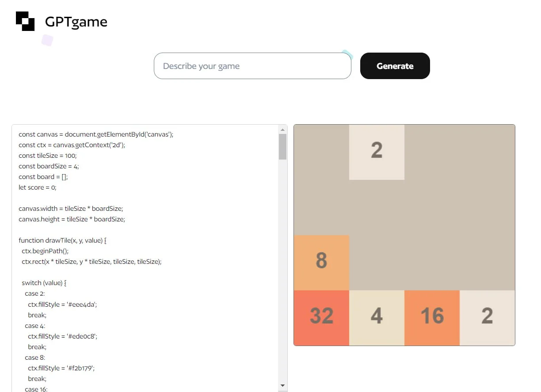
Task: Click the code panel scrollbar thumb
Action: pyautogui.click(x=283, y=146)
